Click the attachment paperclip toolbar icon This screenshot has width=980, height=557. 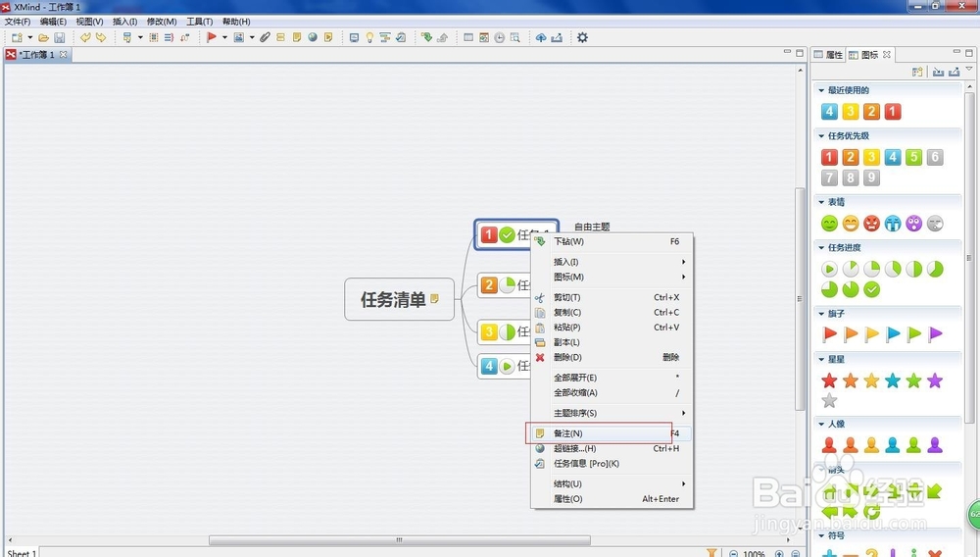point(265,37)
